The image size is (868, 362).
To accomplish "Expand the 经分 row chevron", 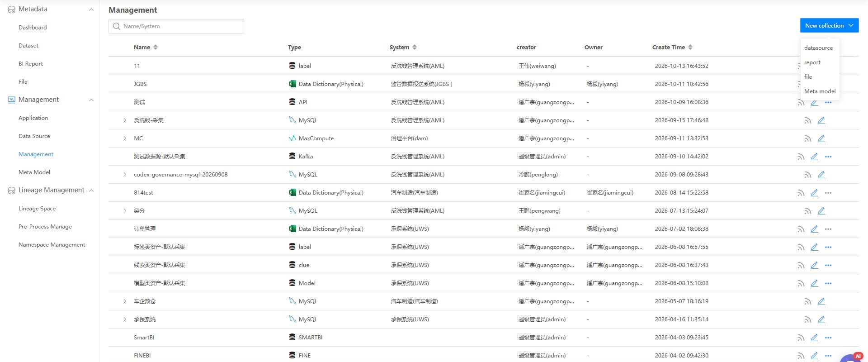I will click(x=125, y=211).
